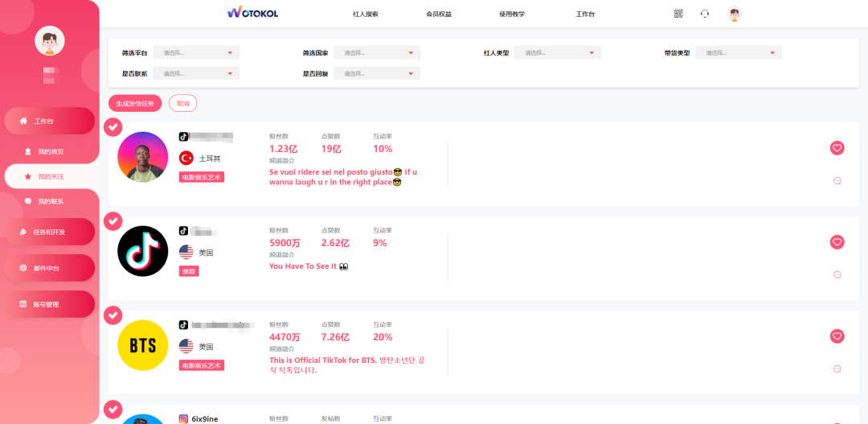868x424 pixels.
Task: Click the star icon beside 我的关注
Action: point(27,176)
